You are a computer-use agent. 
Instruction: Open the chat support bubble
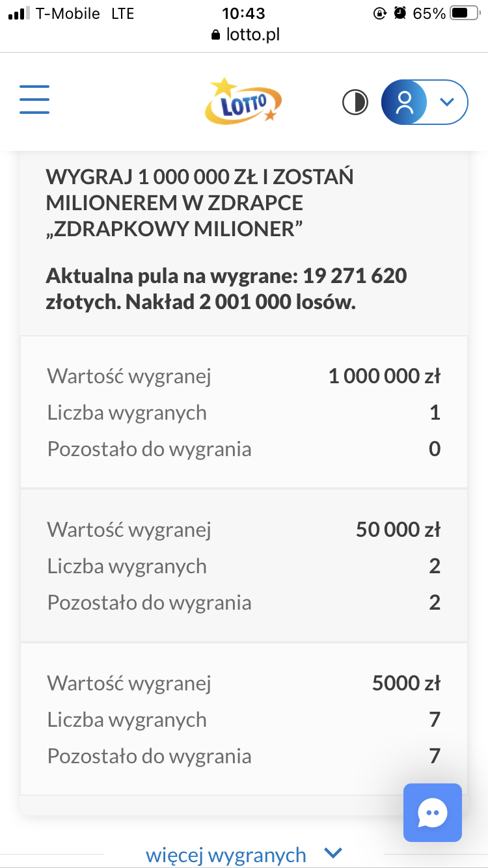click(432, 812)
